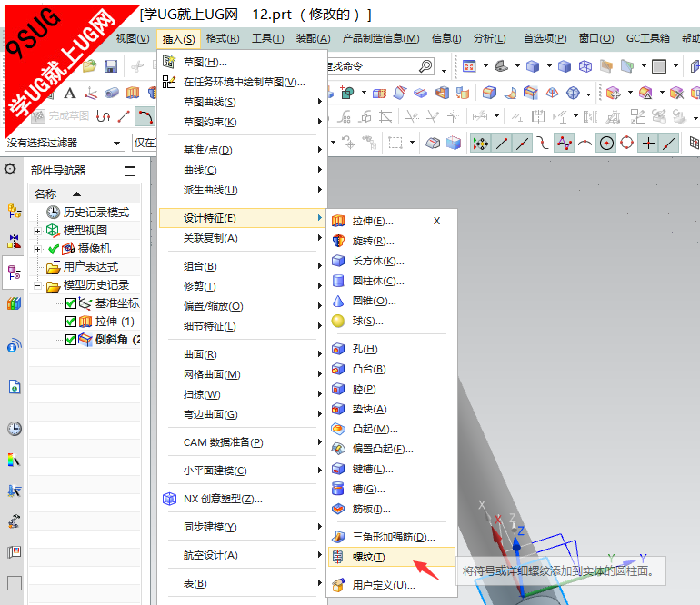Screen dimensions: 700x605
Task: Click the Part Navigator sidebar icon
Action: (x=15, y=272)
